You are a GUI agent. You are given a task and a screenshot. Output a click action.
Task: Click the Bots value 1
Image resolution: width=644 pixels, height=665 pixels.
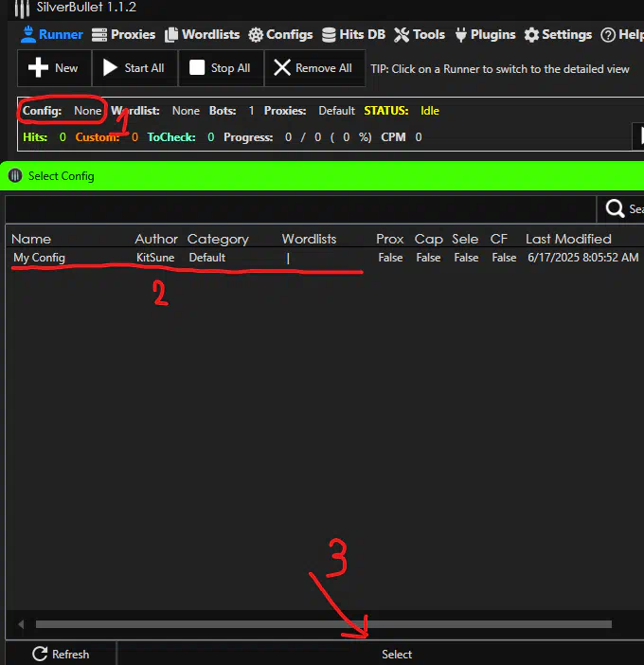click(251, 111)
